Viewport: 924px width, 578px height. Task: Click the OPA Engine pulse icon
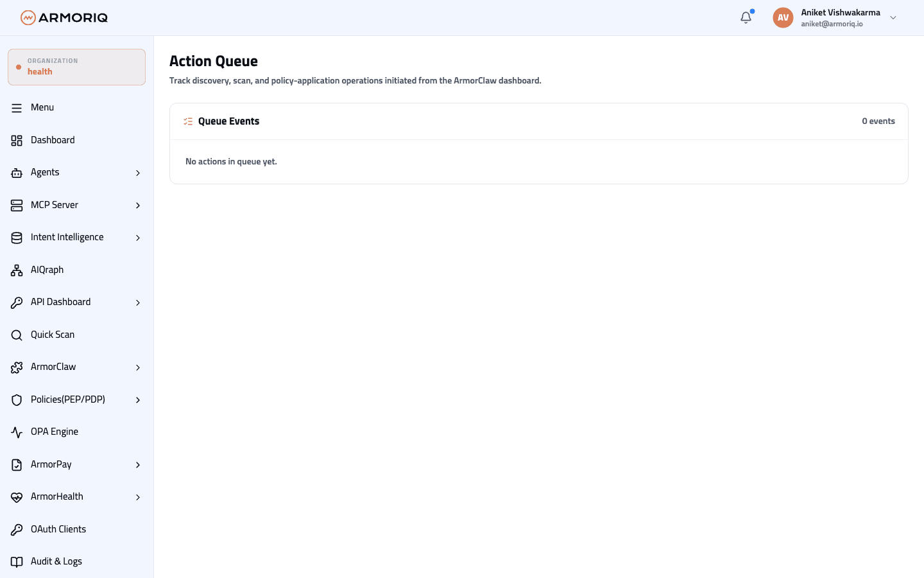coord(17,432)
